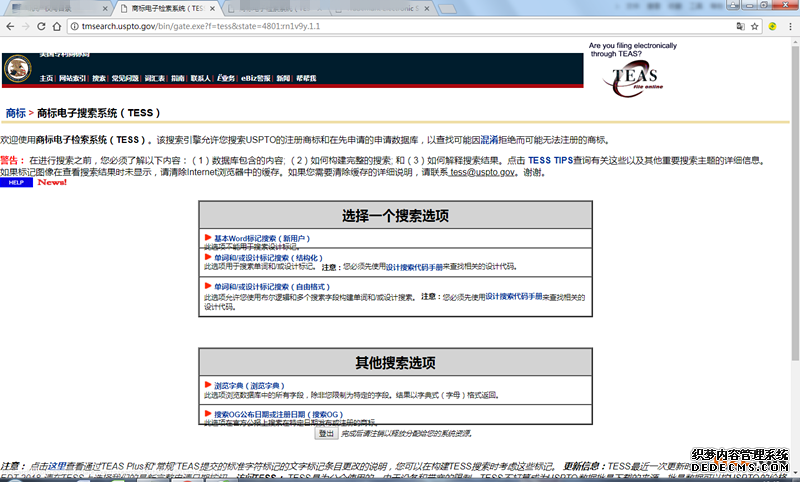The image size is (800, 482).
Task: Open the 联系人 nav item
Action: (201, 78)
